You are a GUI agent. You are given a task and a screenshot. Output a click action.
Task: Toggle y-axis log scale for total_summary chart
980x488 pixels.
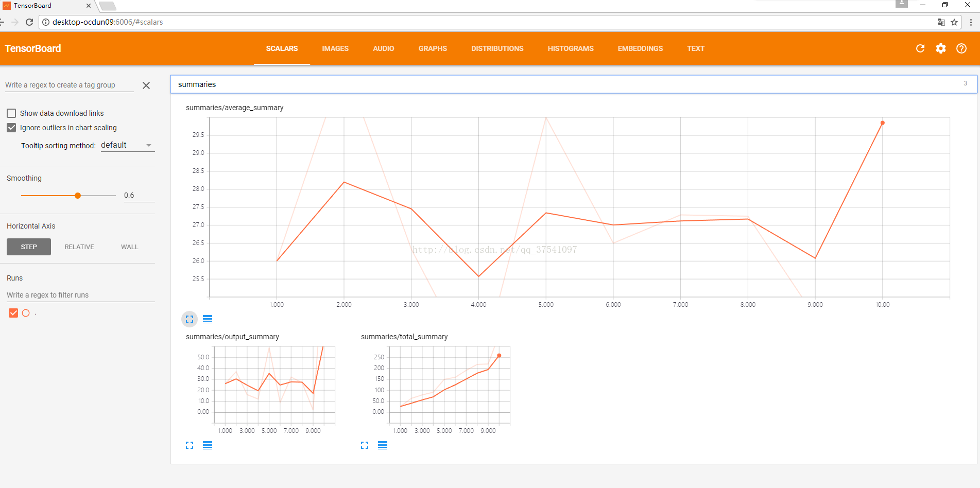click(383, 445)
